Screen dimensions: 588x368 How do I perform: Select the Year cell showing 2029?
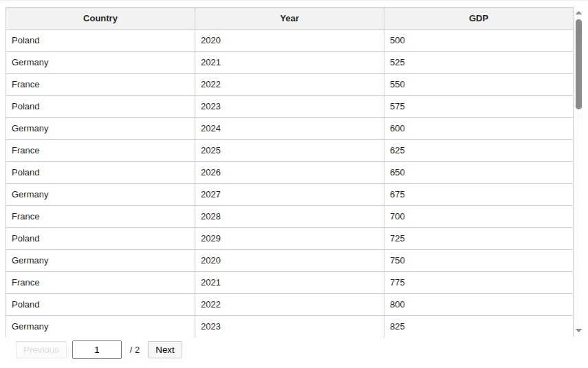(x=211, y=239)
